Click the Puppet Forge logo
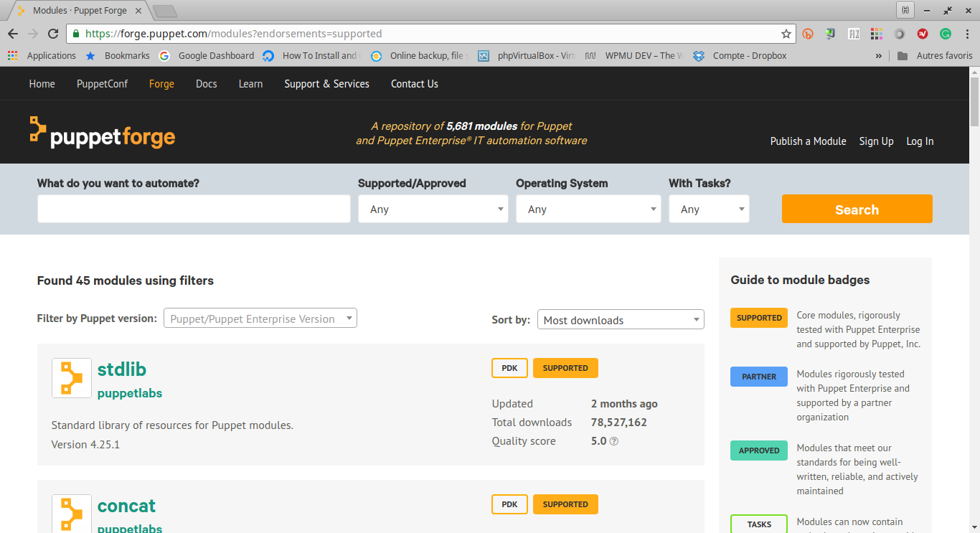This screenshot has width=980, height=533. 103,132
